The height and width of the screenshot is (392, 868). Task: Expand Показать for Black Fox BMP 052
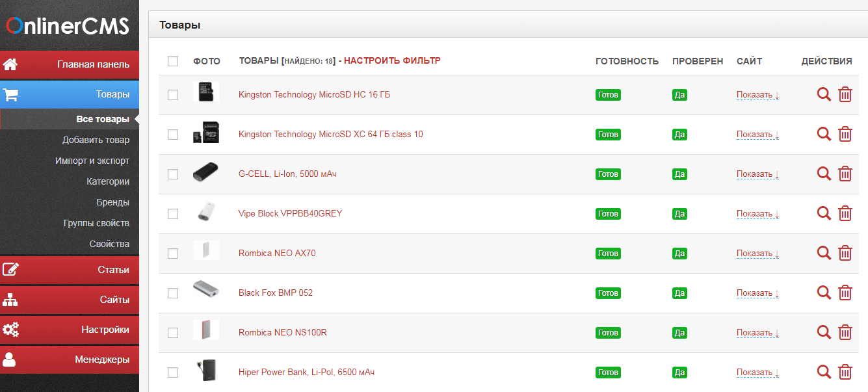(757, 293)
